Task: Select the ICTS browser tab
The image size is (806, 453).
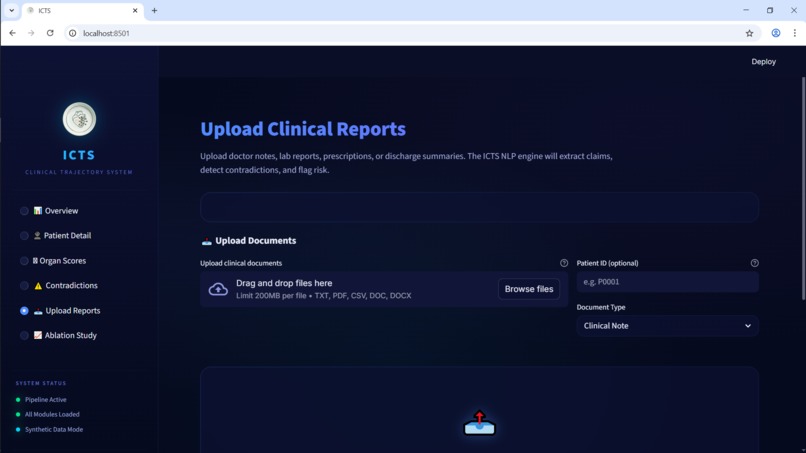Action: (x=83, y=10)
